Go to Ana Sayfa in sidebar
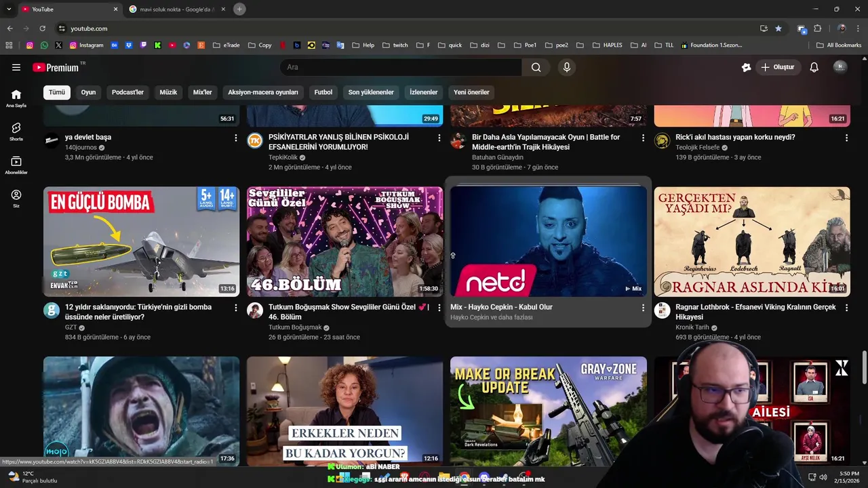The image size is (868, 488). point(16,98)
